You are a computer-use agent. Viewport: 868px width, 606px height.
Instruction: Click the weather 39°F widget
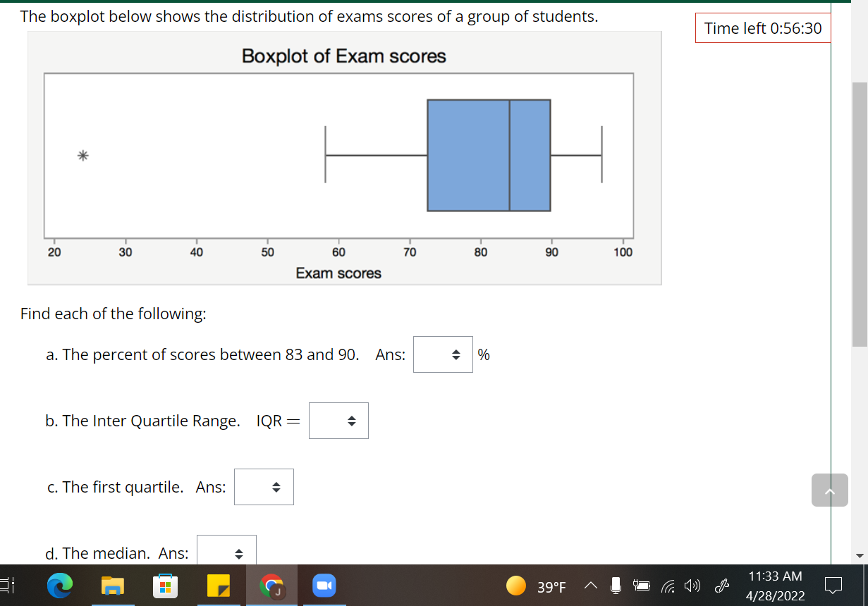click(537, 586)
